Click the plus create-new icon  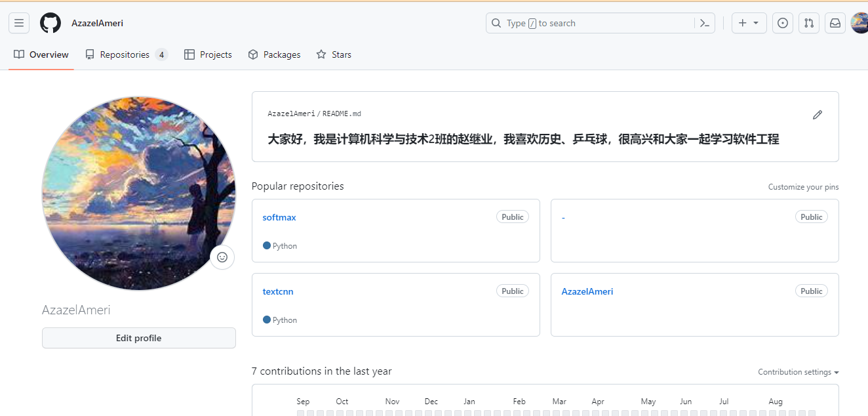pyautogui.click(x=742, y=23)
